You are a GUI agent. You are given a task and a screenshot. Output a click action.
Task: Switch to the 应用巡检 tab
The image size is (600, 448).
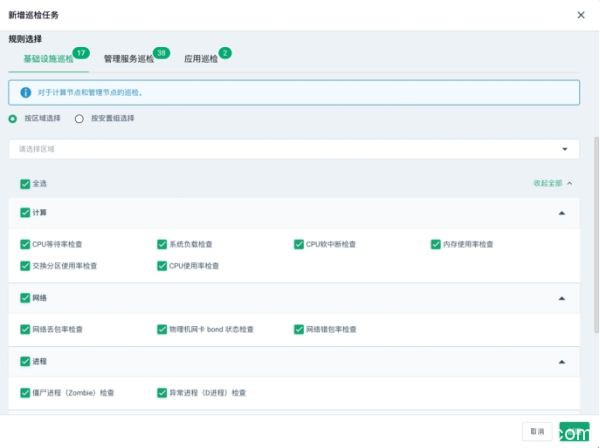(x=200, y=59)
